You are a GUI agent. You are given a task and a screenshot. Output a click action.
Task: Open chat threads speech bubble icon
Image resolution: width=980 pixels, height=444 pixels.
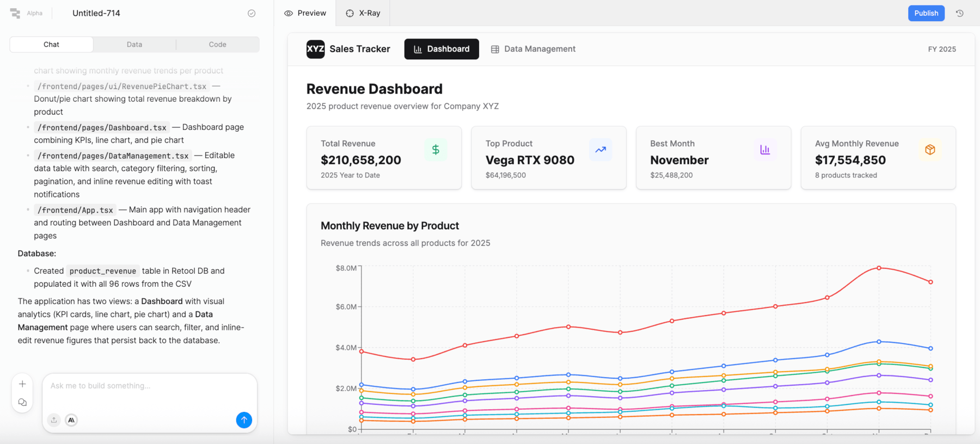(22, 403)
